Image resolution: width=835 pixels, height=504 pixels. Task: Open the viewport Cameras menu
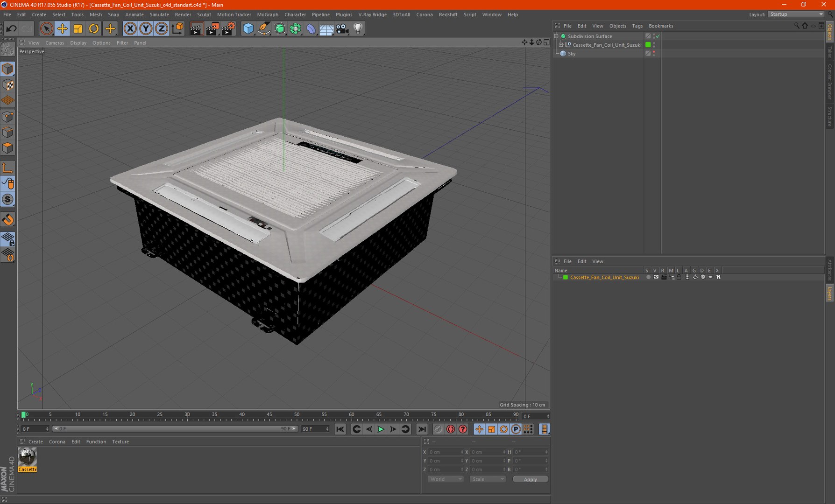(x=55, y=43)
